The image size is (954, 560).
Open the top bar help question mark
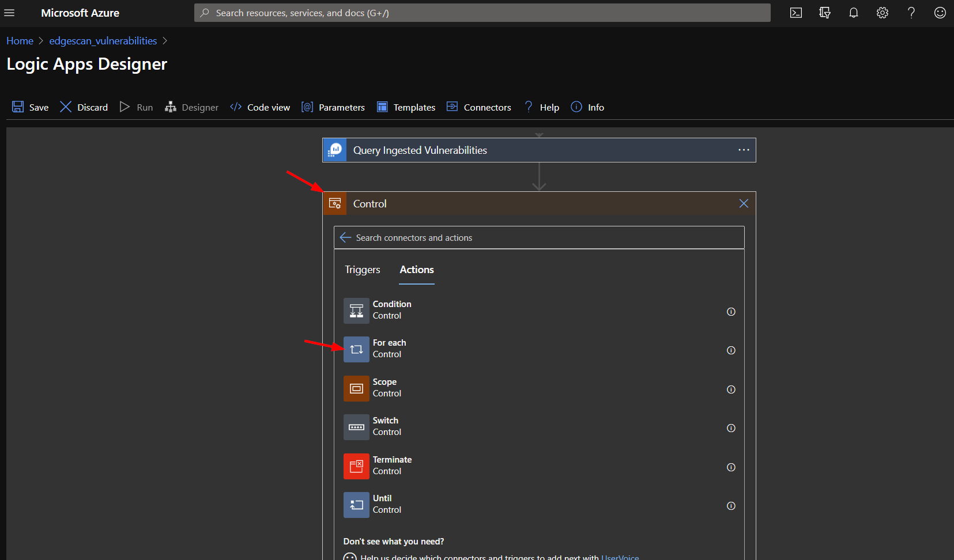coord(911,13)
